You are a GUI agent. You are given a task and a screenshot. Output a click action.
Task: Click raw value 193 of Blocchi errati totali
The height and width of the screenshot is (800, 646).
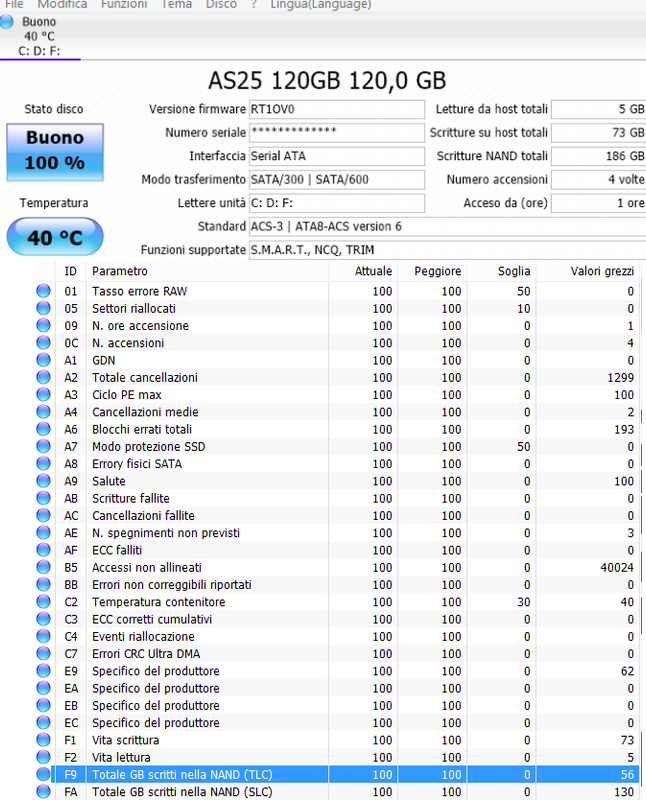coord(624,429)
